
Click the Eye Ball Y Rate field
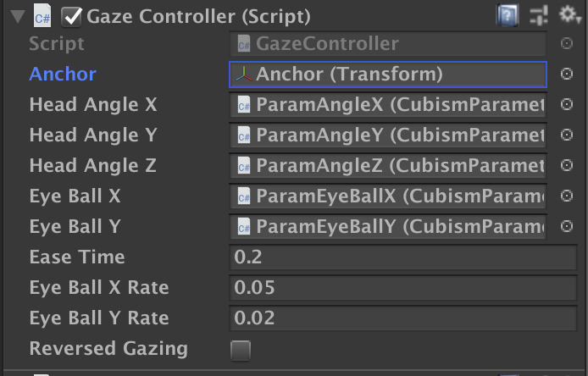pyautogui.click(x=402, y=318)
